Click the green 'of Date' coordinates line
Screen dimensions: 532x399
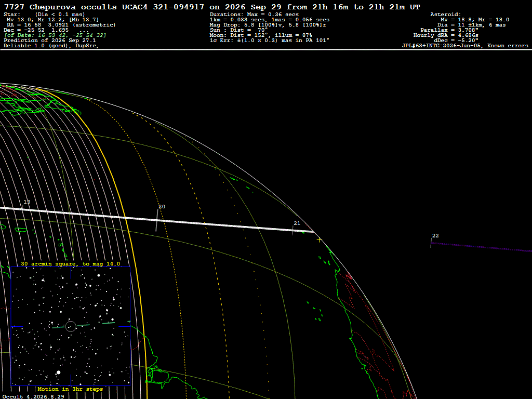click(55, 35)
